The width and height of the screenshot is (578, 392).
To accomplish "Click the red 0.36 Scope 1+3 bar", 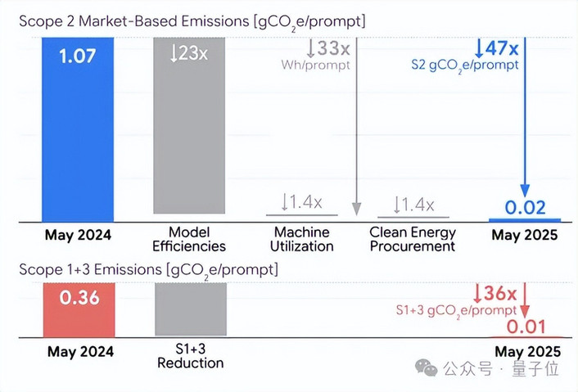I will pos(79,310).
